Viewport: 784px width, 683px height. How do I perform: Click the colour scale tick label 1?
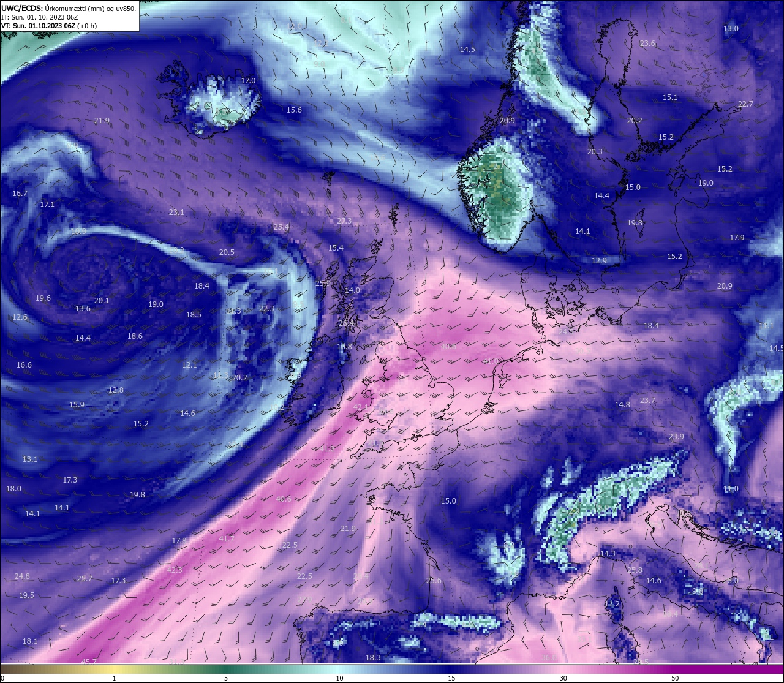(114, 678)
